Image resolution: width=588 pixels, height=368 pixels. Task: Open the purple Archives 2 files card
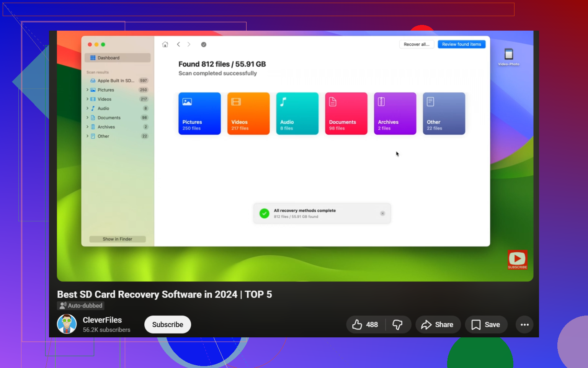point(395,113)
